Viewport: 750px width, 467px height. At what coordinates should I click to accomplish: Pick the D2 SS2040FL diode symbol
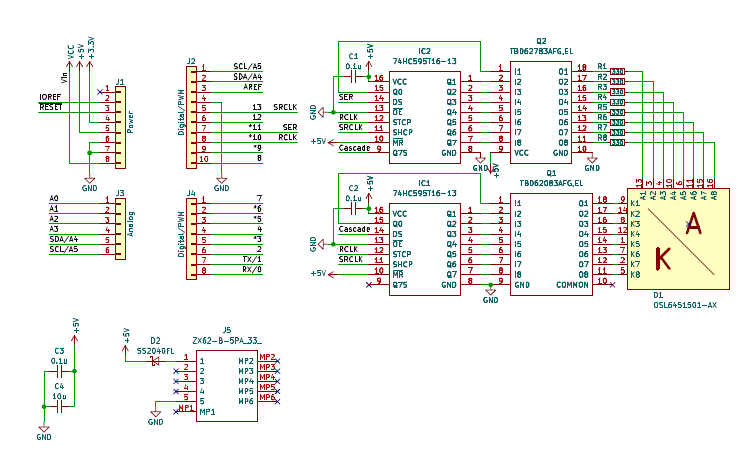click(155, 360)
